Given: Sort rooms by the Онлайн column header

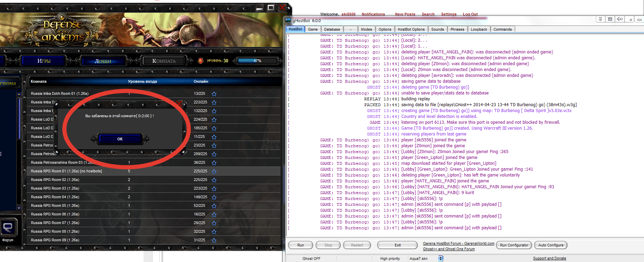Looking at the screenshot, I should pyautogui.click(x=201, y=81).
